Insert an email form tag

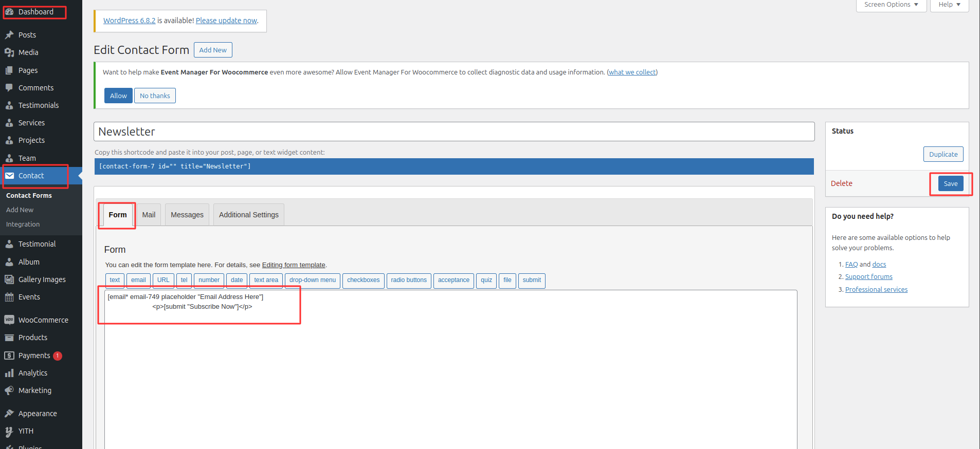point(138,280)
